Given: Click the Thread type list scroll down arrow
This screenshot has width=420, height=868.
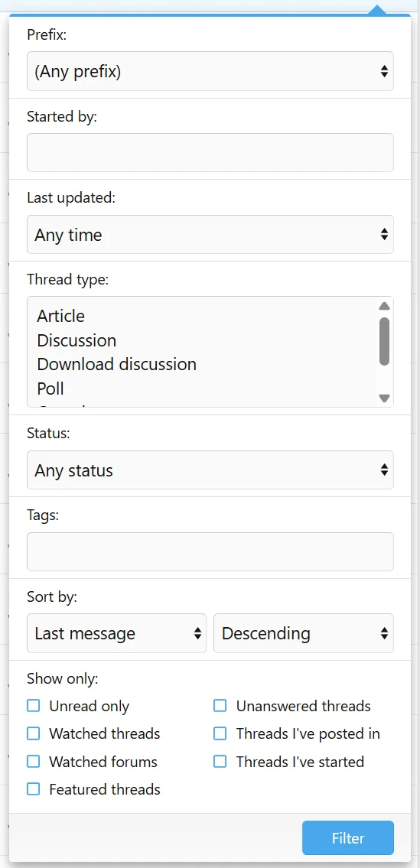Looking at the screenshot, I should 385,398.
